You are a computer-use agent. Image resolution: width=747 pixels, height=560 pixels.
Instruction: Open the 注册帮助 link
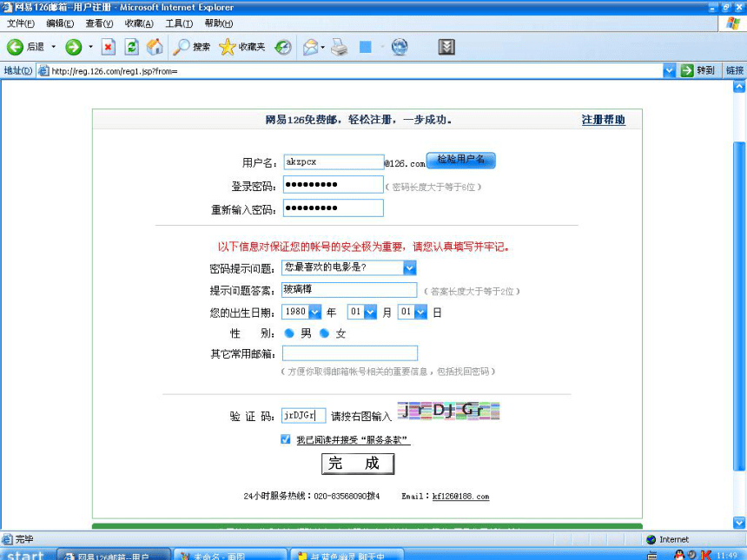(603, 120)
